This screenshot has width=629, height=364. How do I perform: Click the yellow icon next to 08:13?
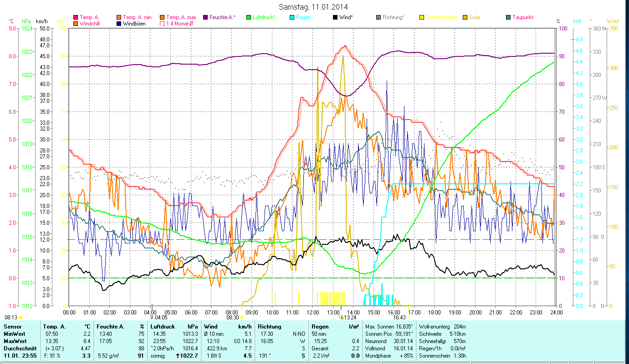20,318
